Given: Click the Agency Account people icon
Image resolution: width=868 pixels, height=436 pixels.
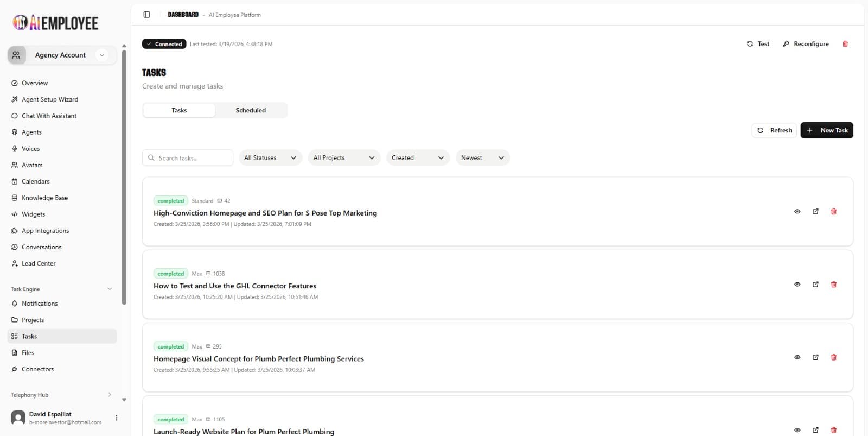Looking at the screenshot, I should [x=16, y=55].
